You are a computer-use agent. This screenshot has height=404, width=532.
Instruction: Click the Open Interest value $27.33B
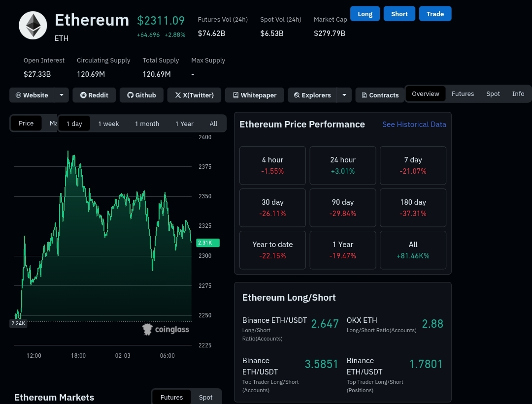pyautogui.click(x=37, y=74)
